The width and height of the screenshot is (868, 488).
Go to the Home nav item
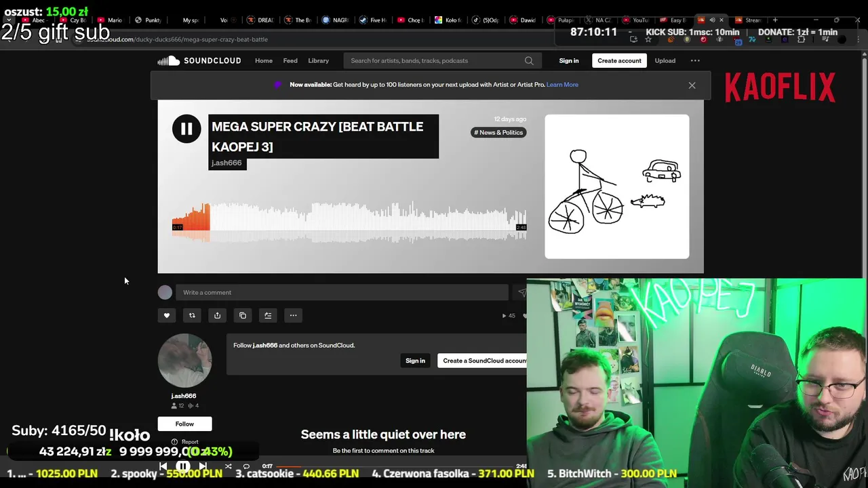point(264,61)
